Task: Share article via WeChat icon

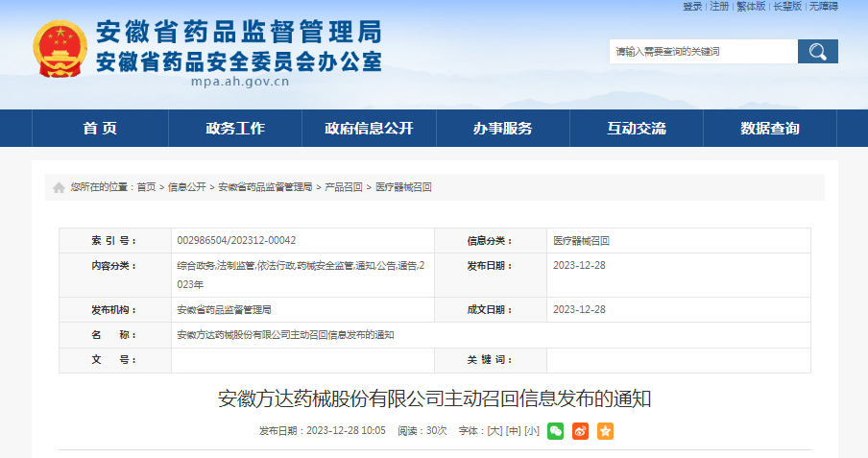Action: 555,431
